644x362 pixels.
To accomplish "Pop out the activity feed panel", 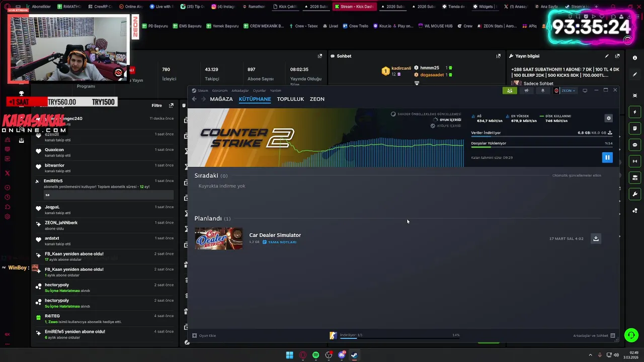I will coord(171,106).
